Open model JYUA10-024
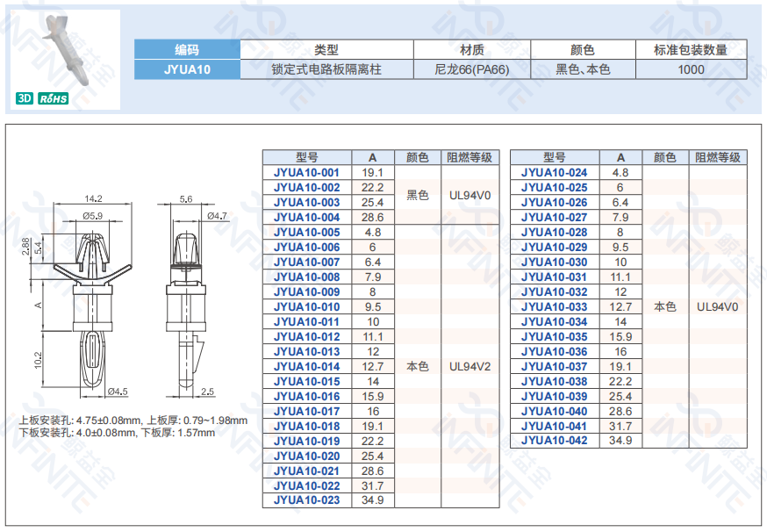The height and width of the screenshot is (532, 767). (x=554, y=173)
